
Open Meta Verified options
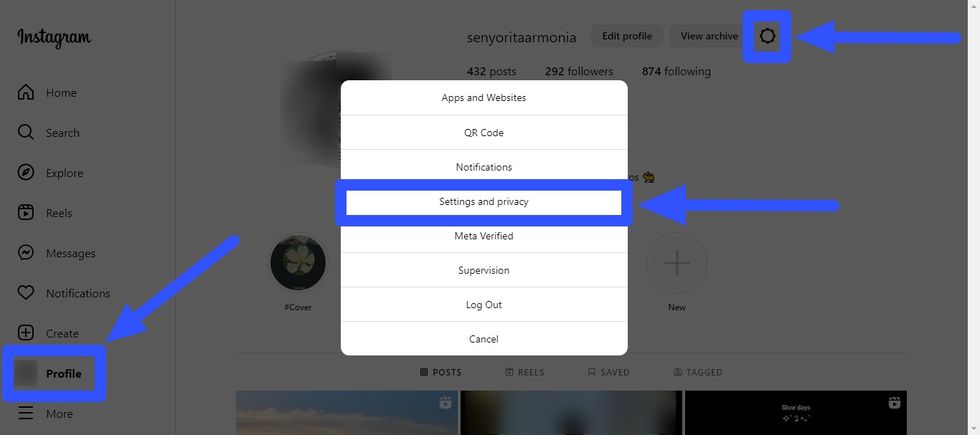pyautogui.click(x=484, y=236)
